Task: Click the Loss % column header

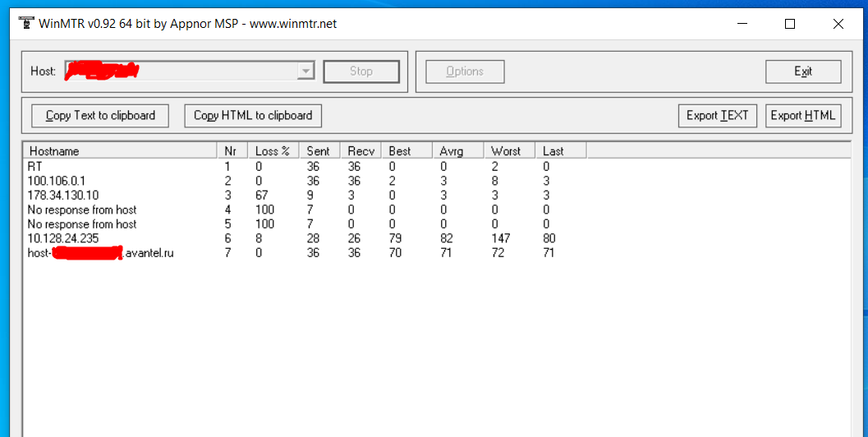Action: [x=273, y=151]
